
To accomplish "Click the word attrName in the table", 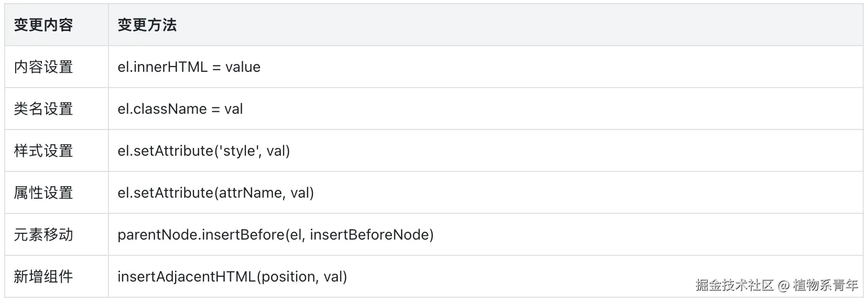I will pos(252,192).
